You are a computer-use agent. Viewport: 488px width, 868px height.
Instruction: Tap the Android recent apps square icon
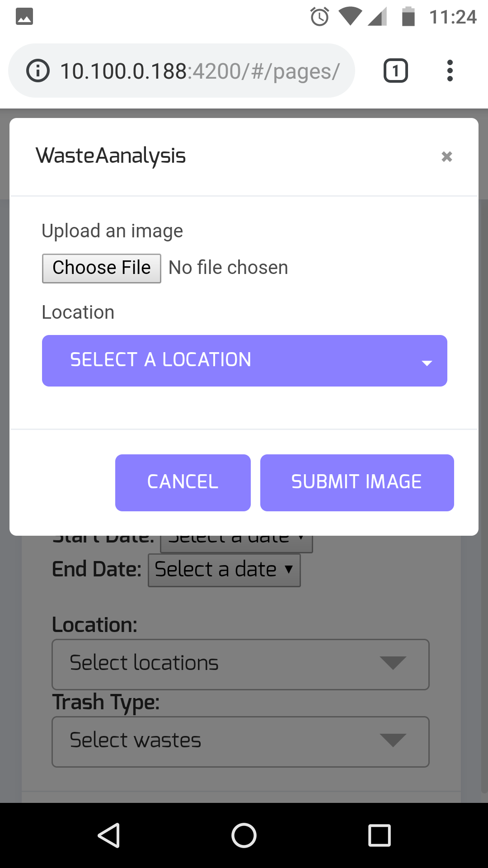(x=380, y=835)
